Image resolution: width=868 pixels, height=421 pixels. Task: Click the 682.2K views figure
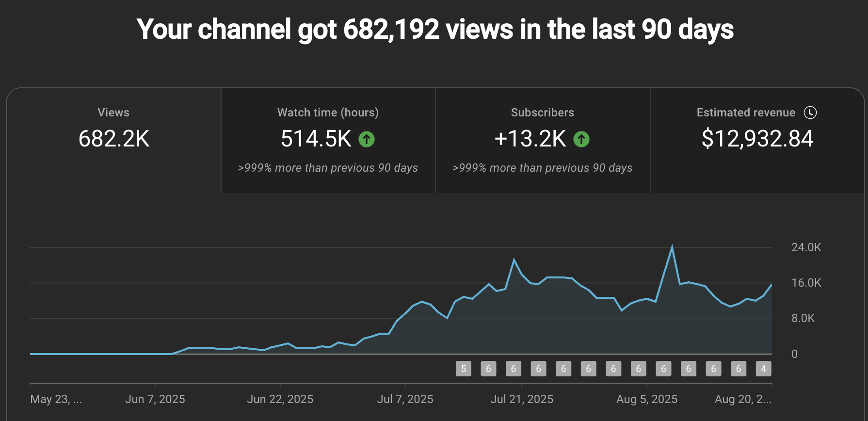pyautogui.click(x=113, y=139)
